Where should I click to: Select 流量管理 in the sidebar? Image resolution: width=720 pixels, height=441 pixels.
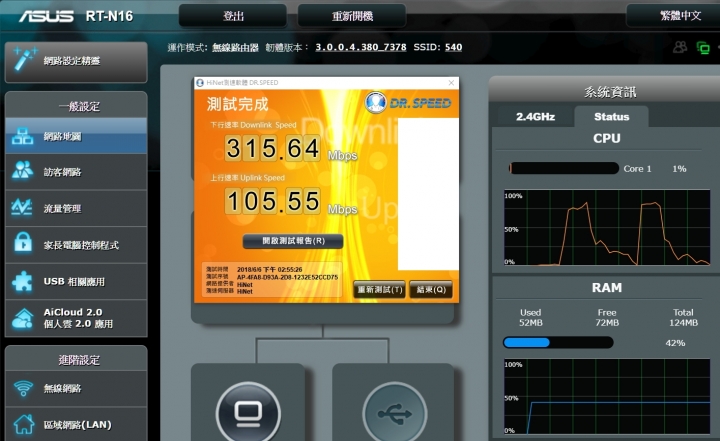tap(76, 208)
